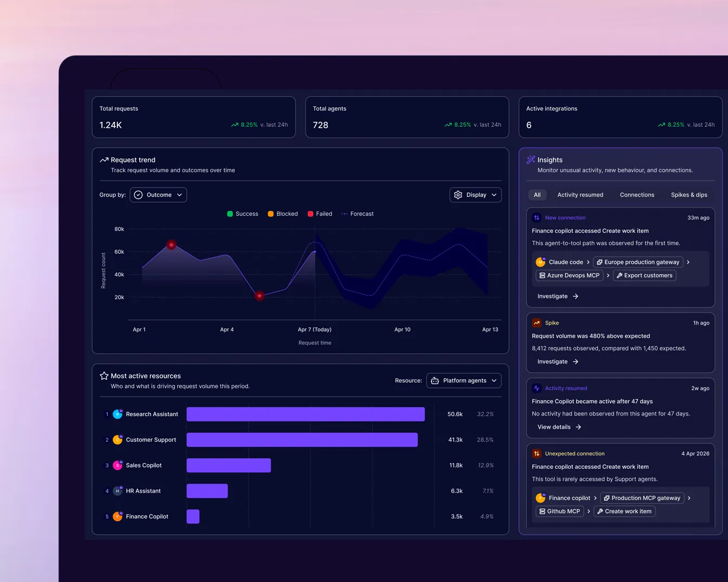Select the Customer Support avatar icon
The image size is (728, 582).
[118, 439]
